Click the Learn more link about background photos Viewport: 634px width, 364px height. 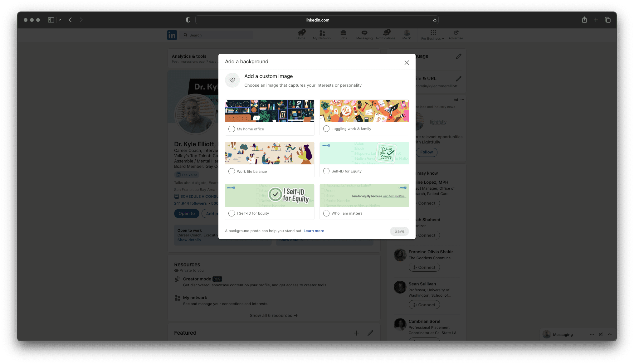314,231
